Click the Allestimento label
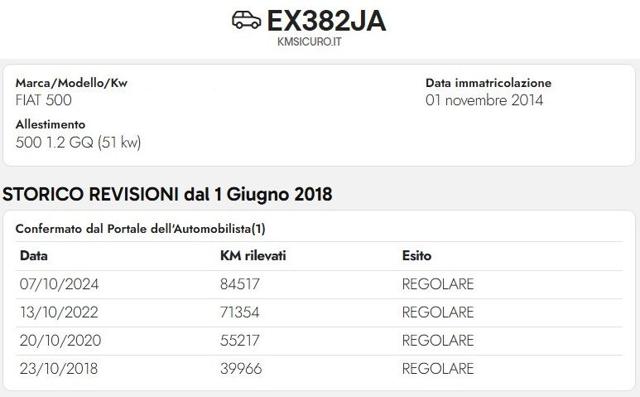 coord(51,124)
